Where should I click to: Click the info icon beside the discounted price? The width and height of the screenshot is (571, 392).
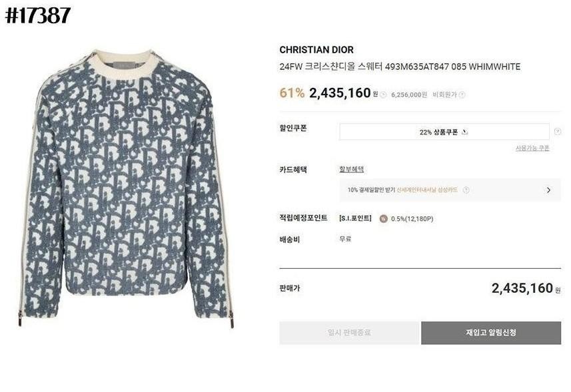point(384,95)
